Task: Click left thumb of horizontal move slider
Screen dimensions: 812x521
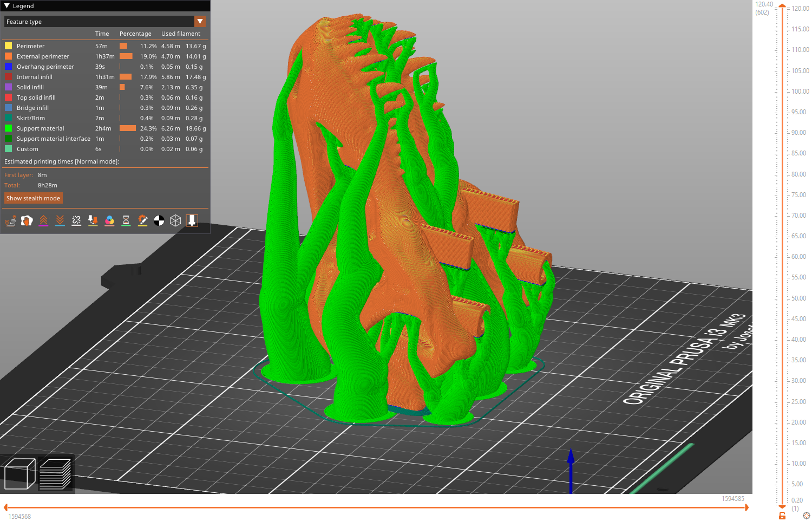Action: pos(5,507)
